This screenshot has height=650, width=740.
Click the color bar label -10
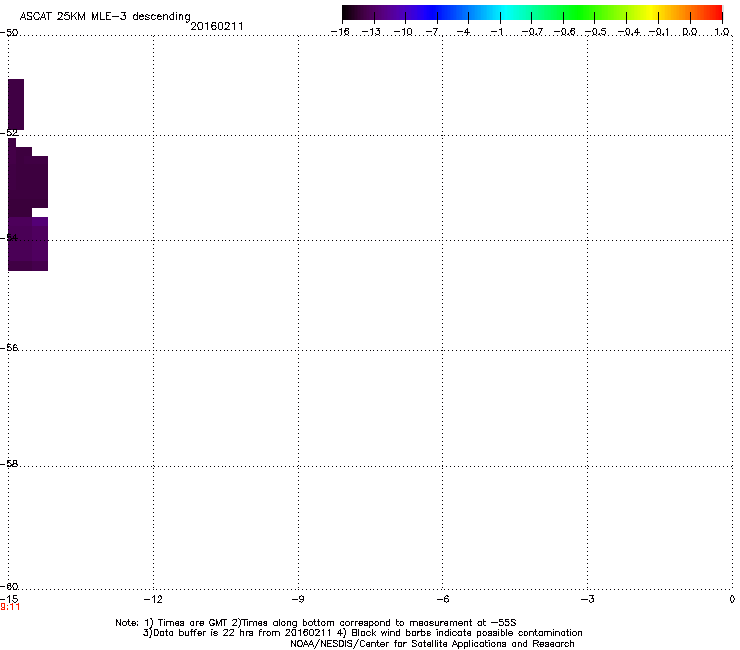403,32
